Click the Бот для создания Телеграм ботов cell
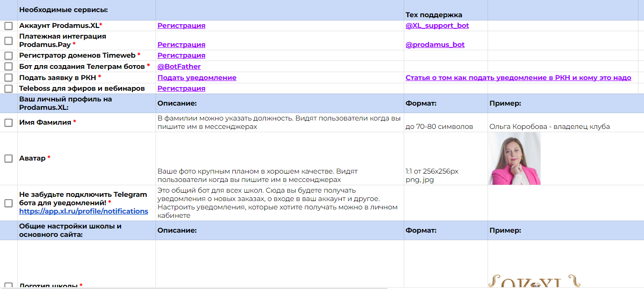 click(x=87, y=67)
